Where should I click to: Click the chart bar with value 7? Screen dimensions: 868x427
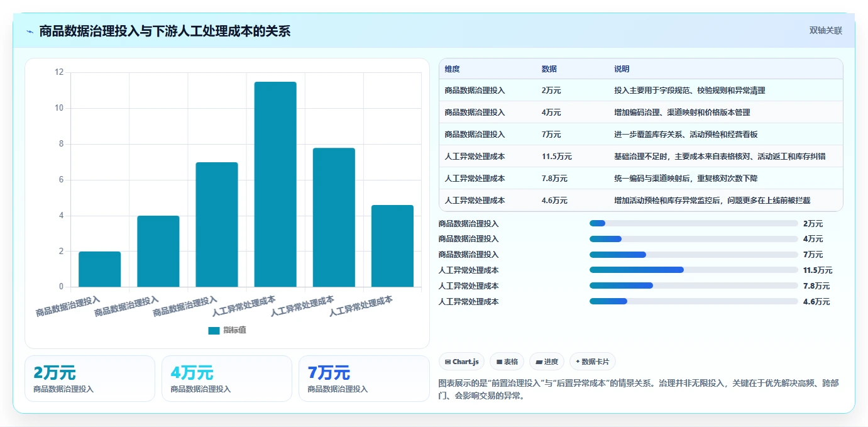click(217, 225)
